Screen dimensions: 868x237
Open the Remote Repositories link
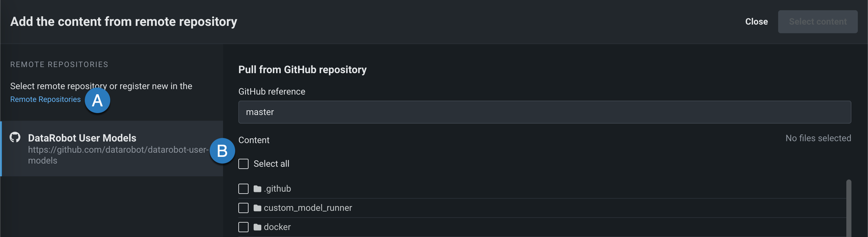pyautogui.click(x=46, y=99)
